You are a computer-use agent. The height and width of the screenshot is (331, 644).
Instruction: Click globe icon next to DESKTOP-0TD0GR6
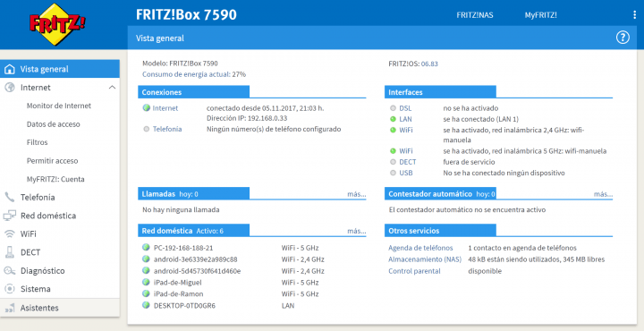[x=146, y=305]
